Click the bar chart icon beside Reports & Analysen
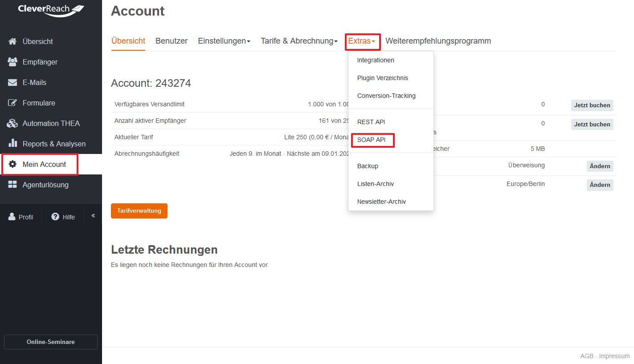This screenshot has height=364, width=634. 12,144
